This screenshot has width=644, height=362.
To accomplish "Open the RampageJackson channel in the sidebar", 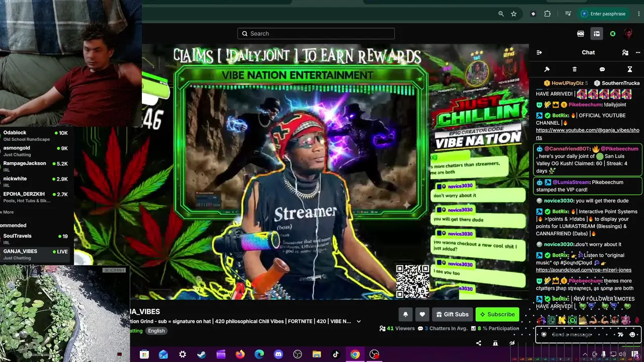I will click(x=36, y=166).
